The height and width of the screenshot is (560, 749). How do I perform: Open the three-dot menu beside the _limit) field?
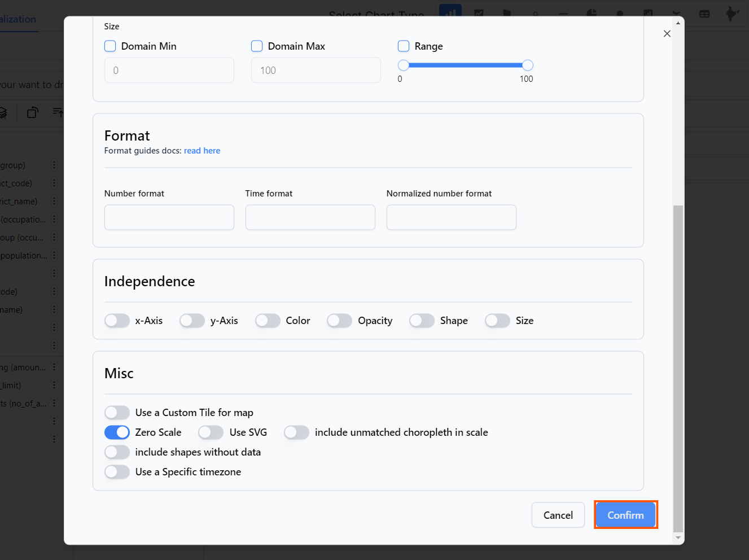54,386
